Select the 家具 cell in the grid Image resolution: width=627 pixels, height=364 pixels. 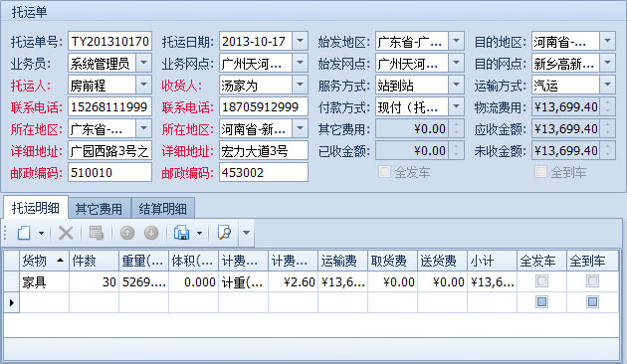click(45, 282)
